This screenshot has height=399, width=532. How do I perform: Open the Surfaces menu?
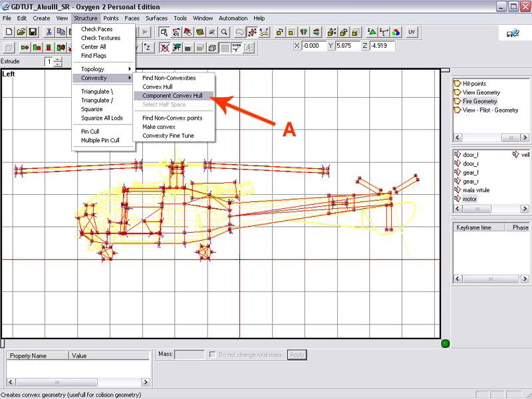point(156,18)
